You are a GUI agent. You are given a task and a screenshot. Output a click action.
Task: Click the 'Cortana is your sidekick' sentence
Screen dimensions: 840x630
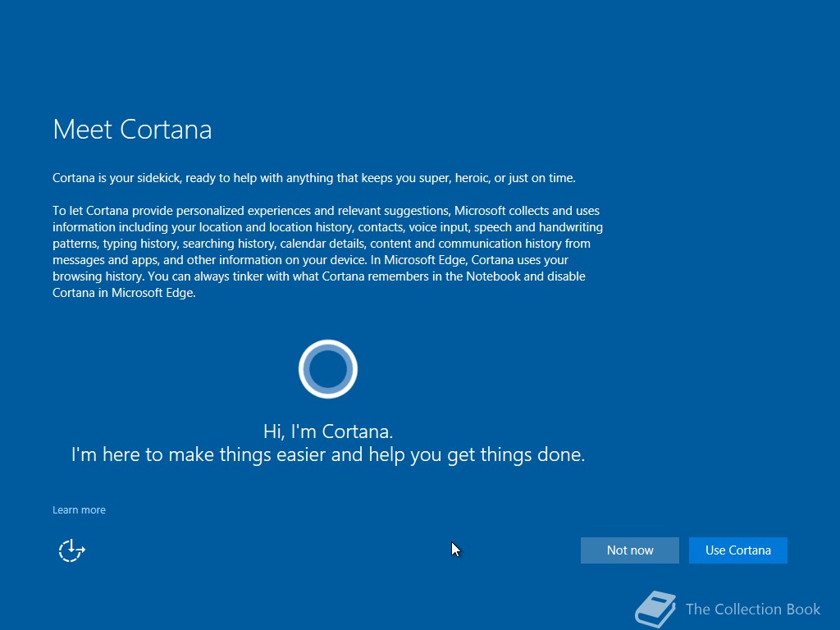(x=314, y=178)
